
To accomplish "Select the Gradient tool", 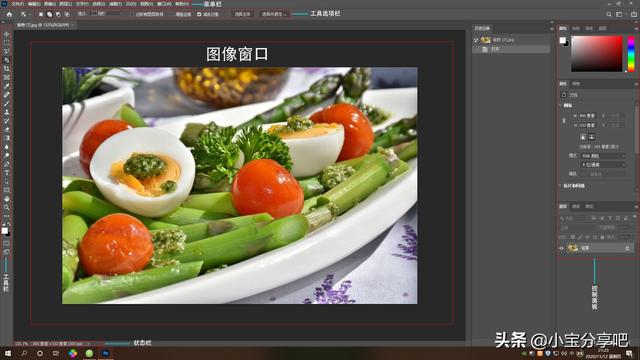I will pyautogui.click(x=7, y=138).
